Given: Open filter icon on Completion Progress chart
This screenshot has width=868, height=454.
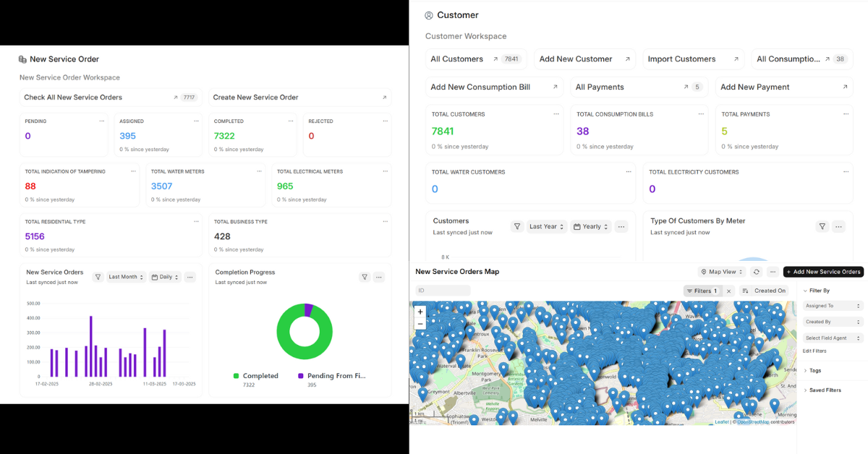Looking at the screenshot, I should tap(365, 277).
